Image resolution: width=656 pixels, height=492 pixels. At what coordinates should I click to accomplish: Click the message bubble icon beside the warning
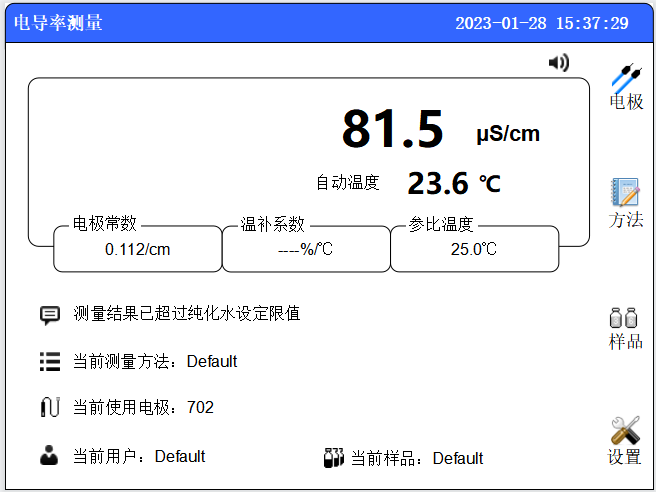coord(50,315)
